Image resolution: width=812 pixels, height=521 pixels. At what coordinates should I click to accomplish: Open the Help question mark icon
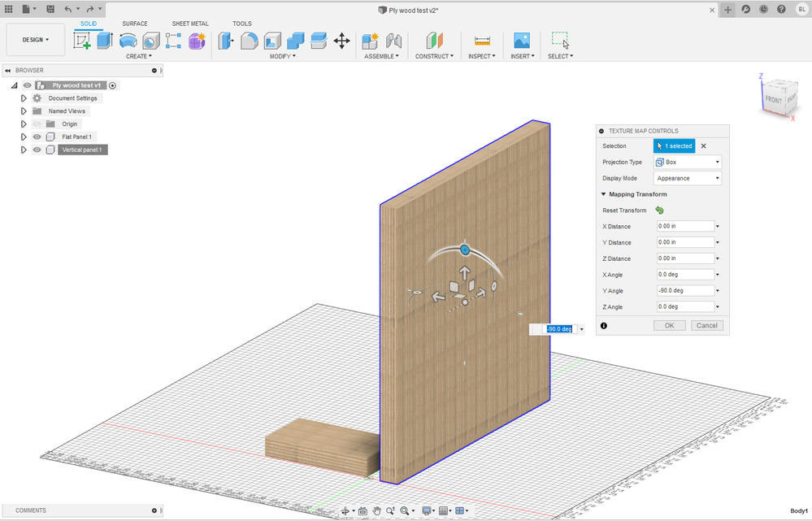click(781, 9)
